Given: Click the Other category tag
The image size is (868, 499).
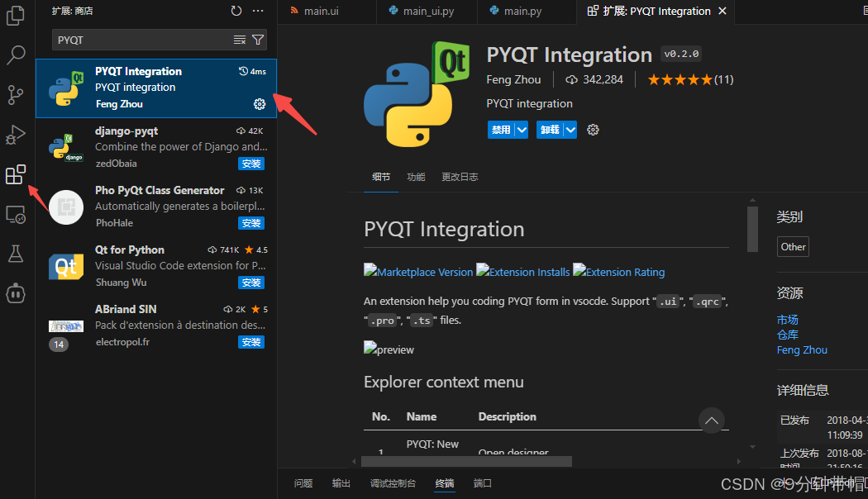Looking at the screenshot, I should point(793,247).
